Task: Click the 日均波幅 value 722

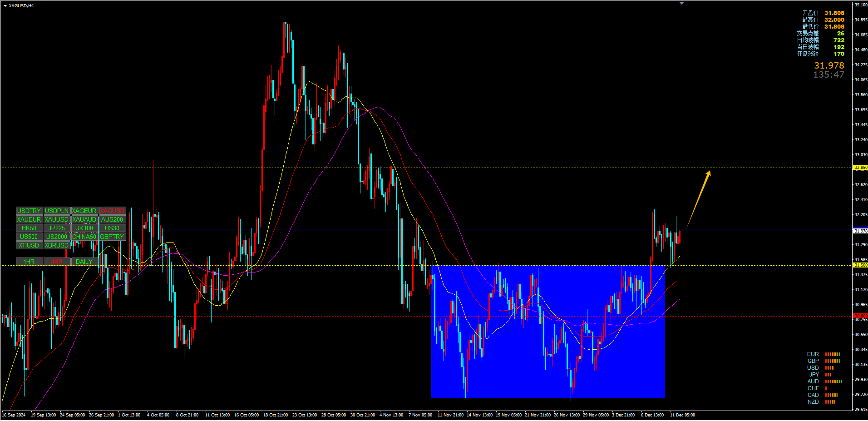Action: (839, 40)
